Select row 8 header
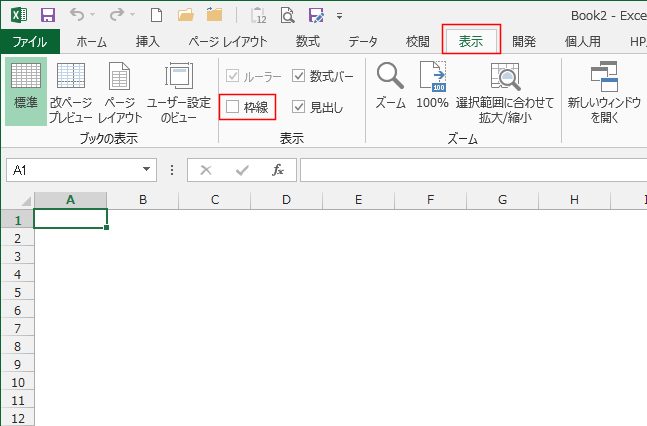This screenshot has width=647, height=426. 17,346
